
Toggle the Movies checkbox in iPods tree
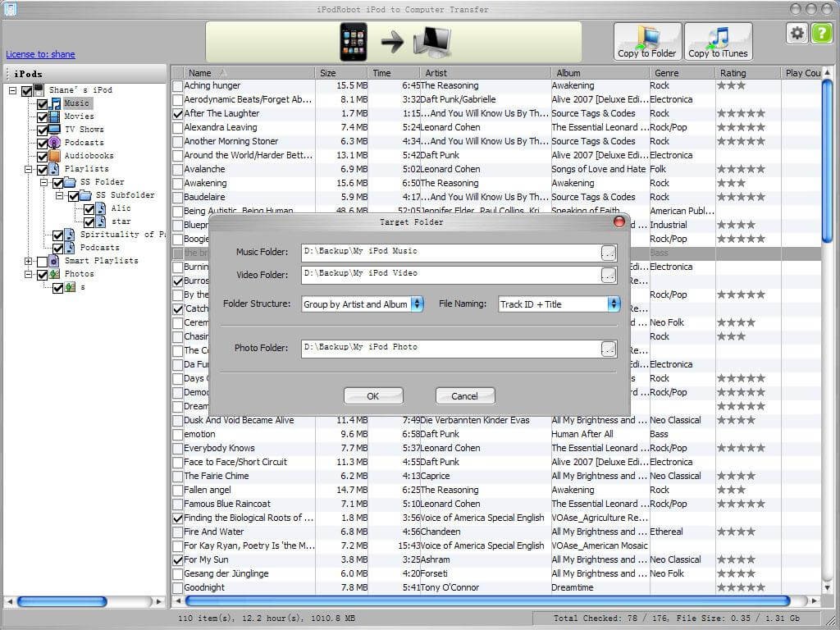[43, 116]
